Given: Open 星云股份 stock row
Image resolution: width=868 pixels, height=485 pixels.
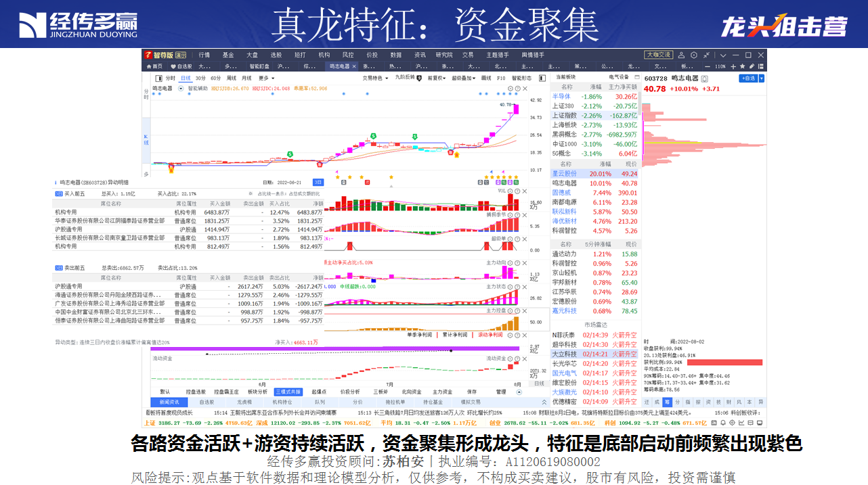Looking at the screenshot, I should pyautogui.click(x=595, y=174).
